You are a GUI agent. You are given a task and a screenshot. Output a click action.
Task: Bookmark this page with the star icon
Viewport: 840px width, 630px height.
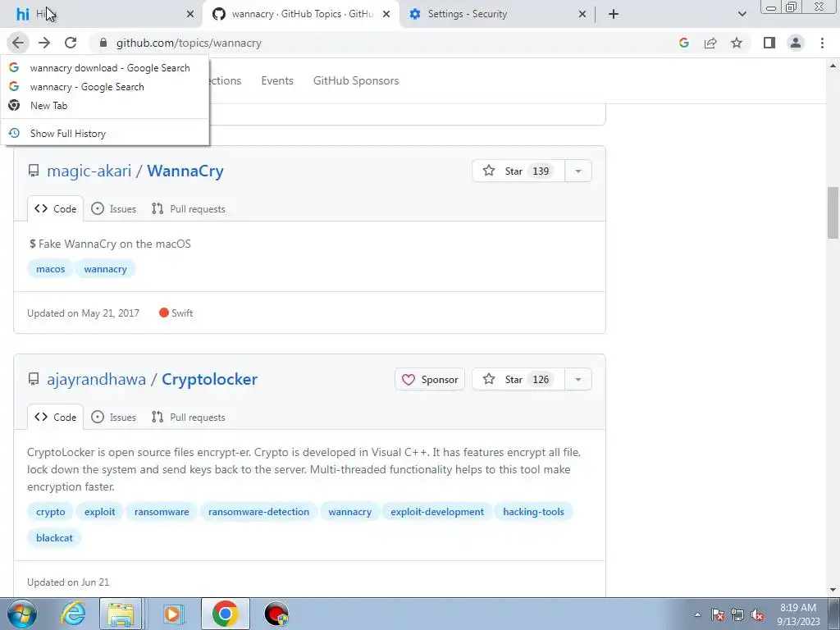pos(737,43)
